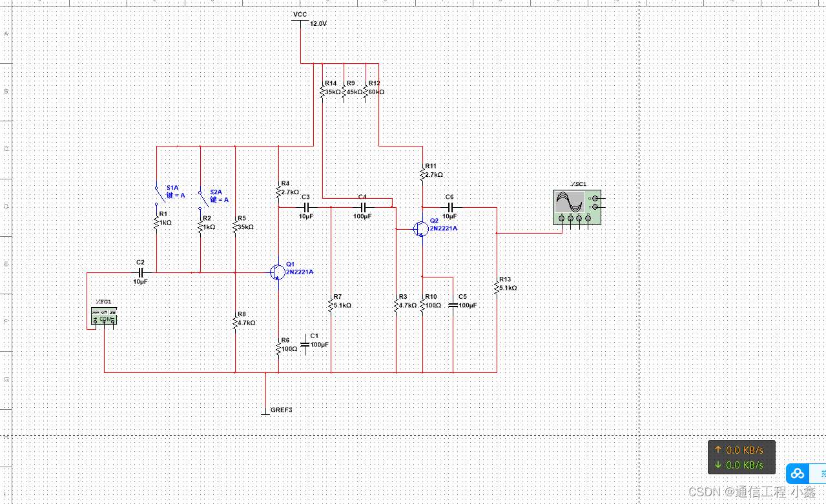Click the 2N2221A label of Q2

[x=444, y=228]
